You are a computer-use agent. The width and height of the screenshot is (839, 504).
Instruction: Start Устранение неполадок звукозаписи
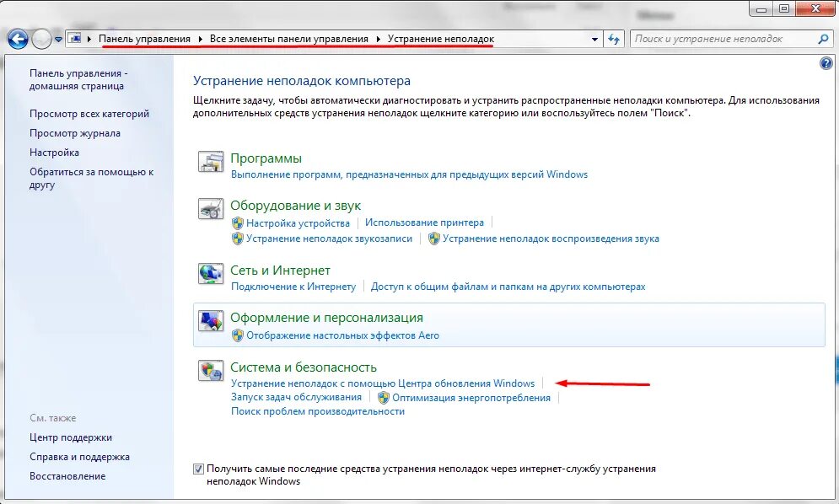329,239
